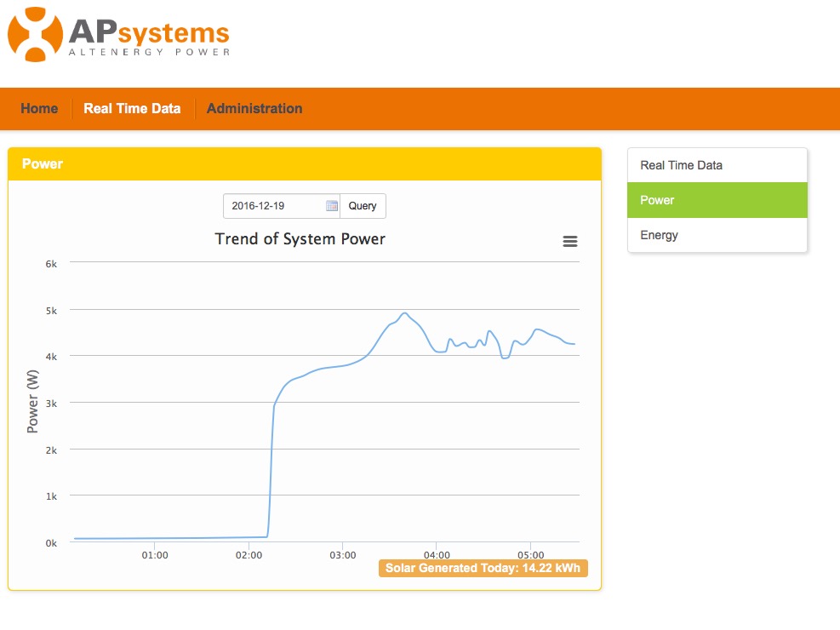Click the Solar Generated Today badge
840x630 pixels.
pos(483,568)
